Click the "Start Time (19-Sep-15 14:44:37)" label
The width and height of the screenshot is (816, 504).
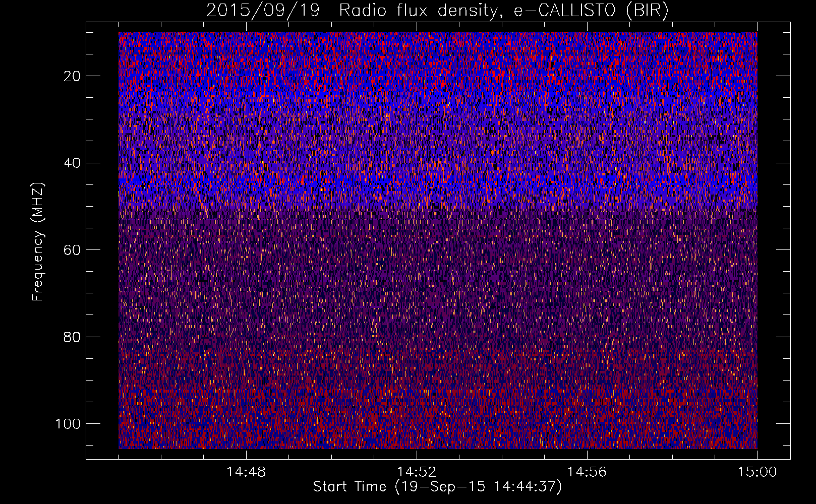pyautogui.click(x=437, y=487)
